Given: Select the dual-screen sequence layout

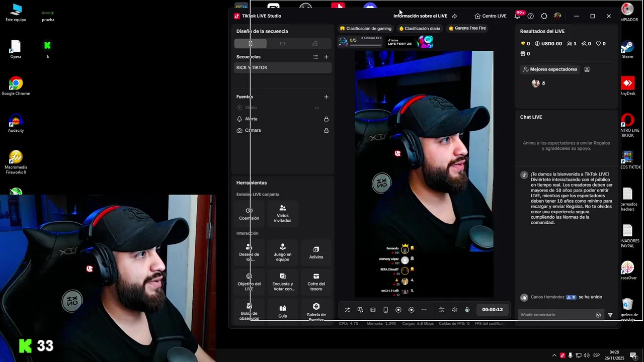Looking at the screenshot, I should pyautogui.click(x=315, y=44).
